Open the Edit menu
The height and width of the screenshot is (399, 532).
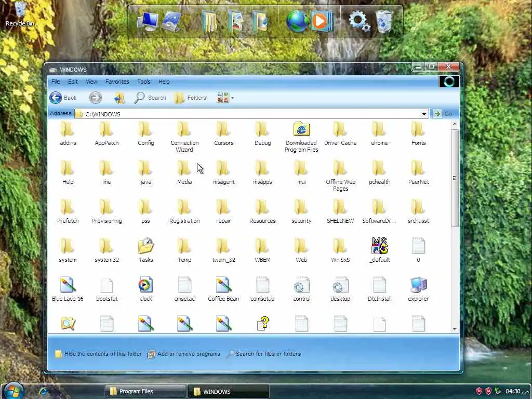point(73,82)
